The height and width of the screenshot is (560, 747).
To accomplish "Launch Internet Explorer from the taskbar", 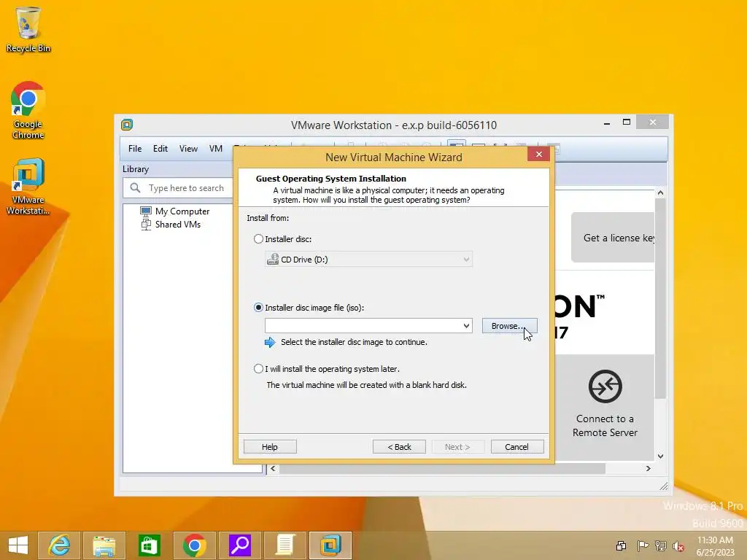I will click(59, 545).
